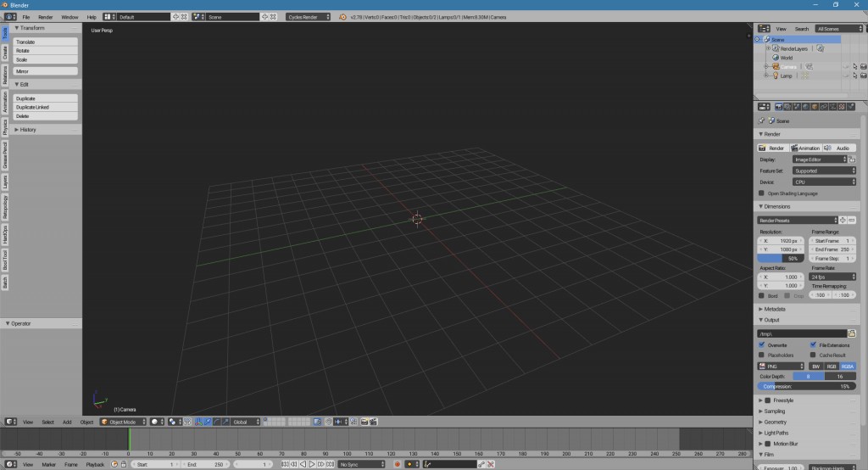Viewport: 868px width, 470px height.
Task: Enable the Placeholders checkbox
Action: tap(761, 355)
